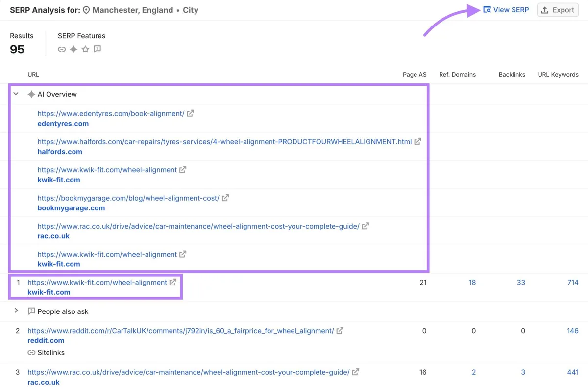Open external link icon for reddit CarTalkUK URL

tap(340, 331)
